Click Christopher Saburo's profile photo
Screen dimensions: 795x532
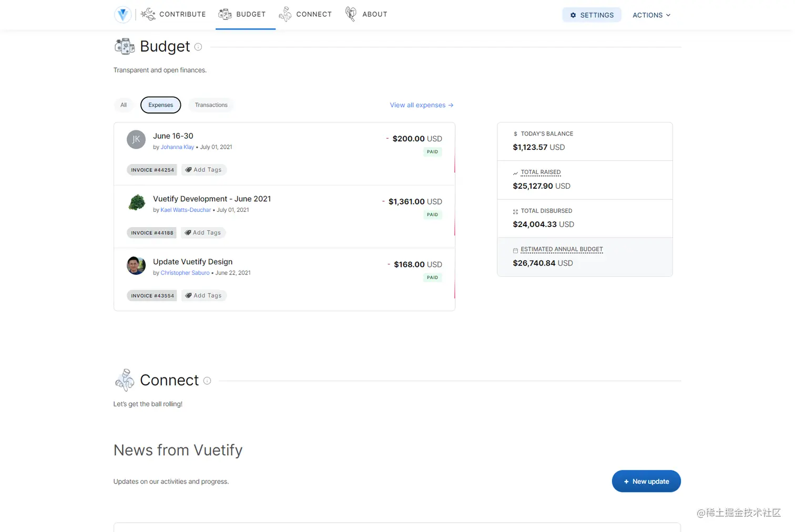click(136, 265)
